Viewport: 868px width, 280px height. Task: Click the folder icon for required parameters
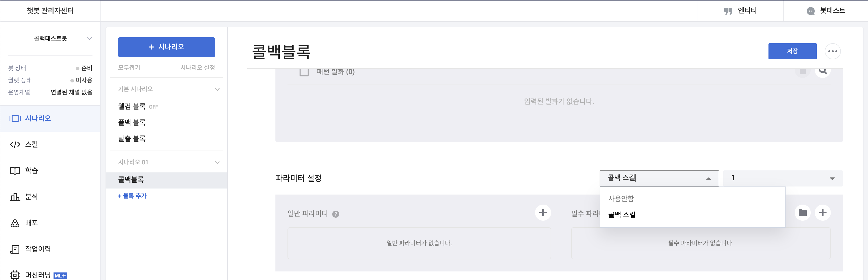point(802,213)
